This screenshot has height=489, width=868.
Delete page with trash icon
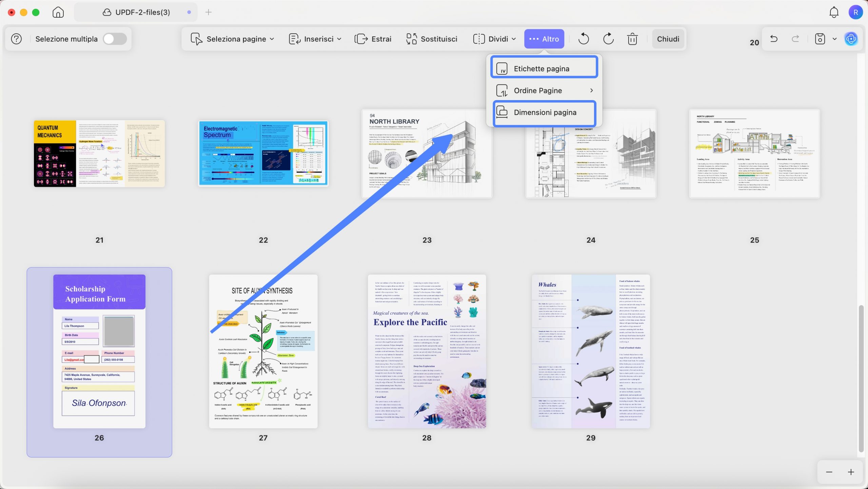pos(632,39)
